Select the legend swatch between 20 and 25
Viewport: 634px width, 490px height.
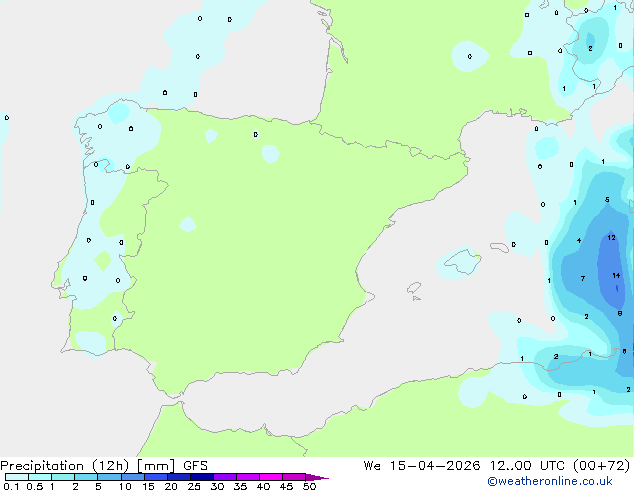tap(179, 477)
